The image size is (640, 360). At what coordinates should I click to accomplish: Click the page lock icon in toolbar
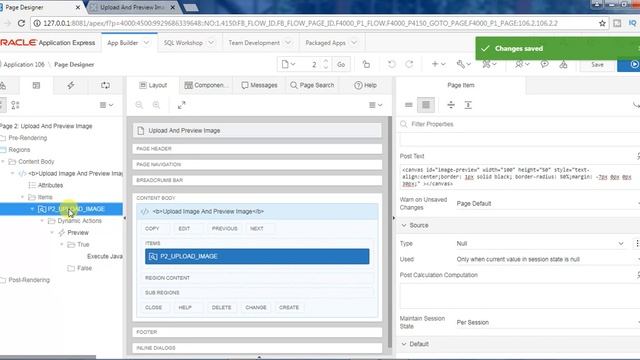(x=366, y=64)
